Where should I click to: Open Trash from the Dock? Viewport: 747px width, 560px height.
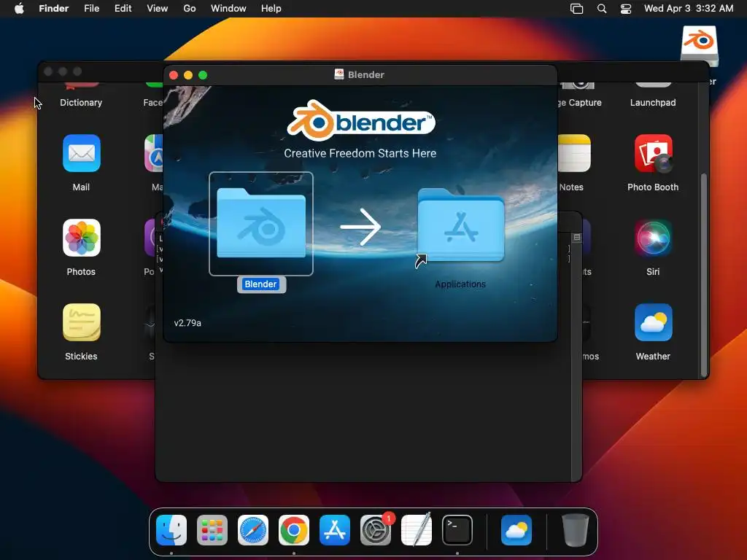click(576, 530)
